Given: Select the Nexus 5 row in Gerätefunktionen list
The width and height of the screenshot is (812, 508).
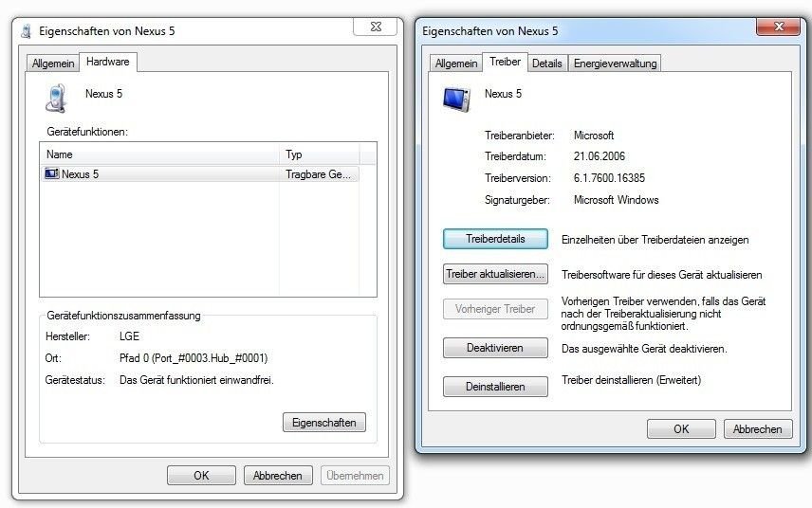Looking at the screenshot, I should [x=199, y=173].
